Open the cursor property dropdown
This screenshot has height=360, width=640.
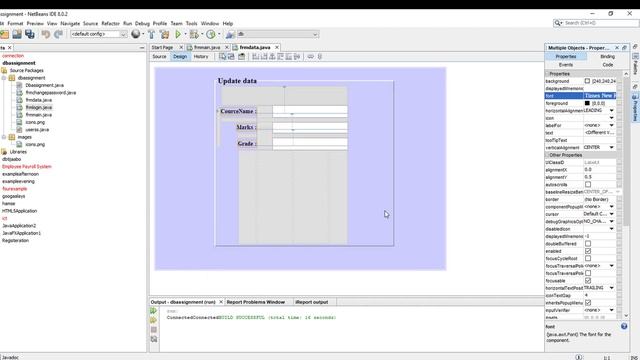(x=611, y=214)
